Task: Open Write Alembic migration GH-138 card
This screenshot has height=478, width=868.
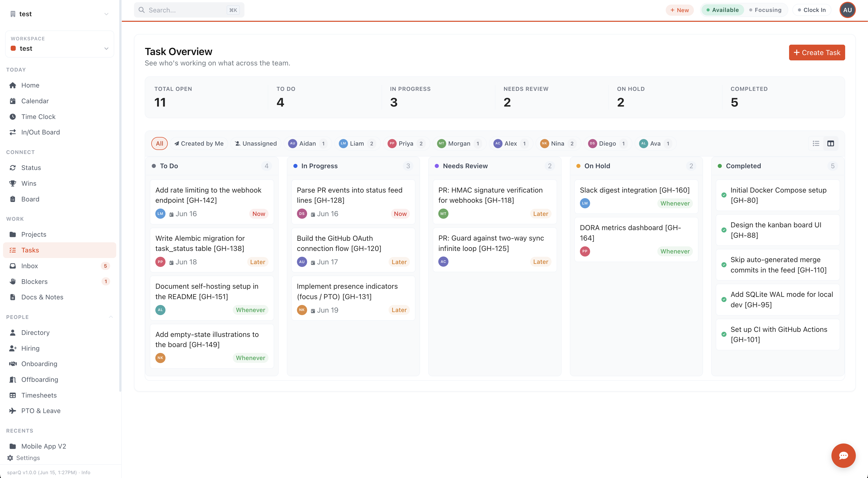Action: [212, 250]
